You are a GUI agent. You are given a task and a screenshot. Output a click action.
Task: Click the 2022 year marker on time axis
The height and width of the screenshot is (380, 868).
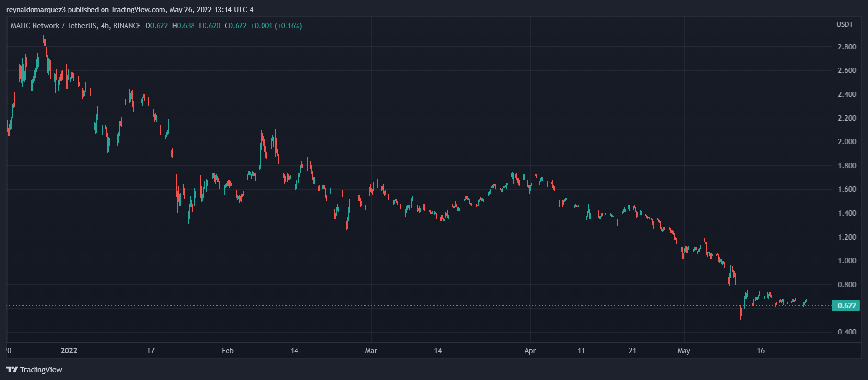(69, 351)
